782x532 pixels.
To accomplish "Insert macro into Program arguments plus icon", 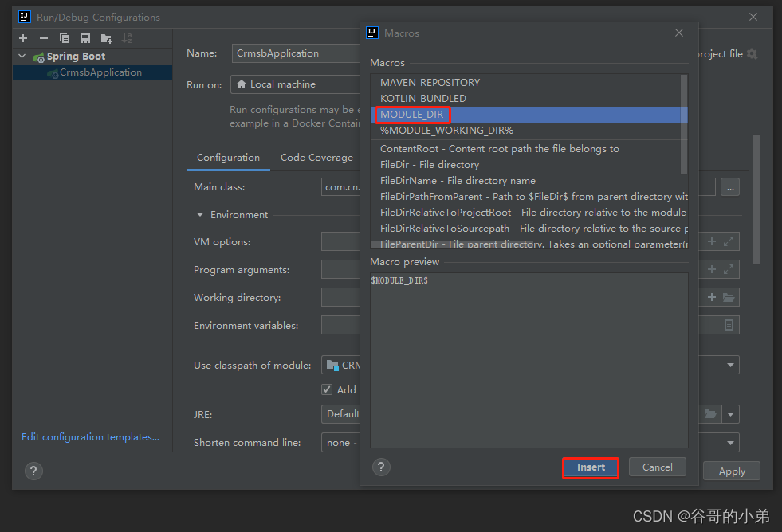I will click(712, 269).
